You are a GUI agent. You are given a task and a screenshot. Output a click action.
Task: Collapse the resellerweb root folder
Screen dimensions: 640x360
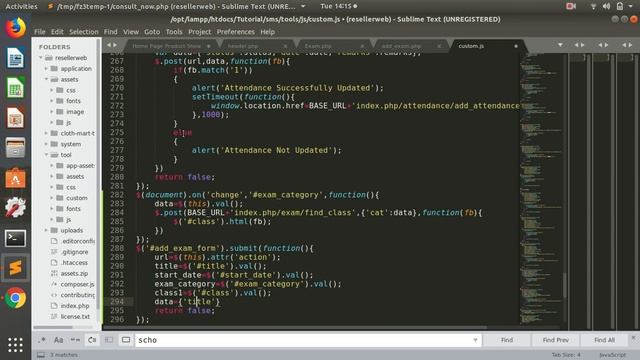click(41, 58)
